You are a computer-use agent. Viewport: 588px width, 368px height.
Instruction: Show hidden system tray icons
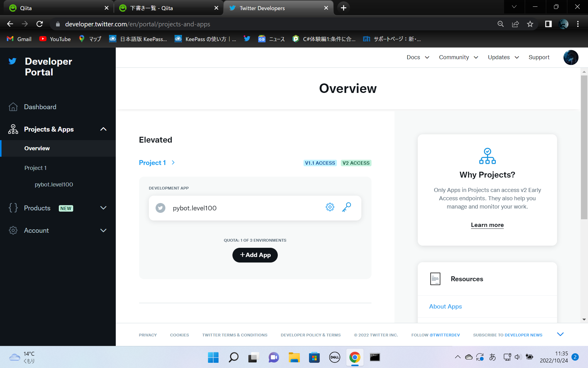[458, 357]
